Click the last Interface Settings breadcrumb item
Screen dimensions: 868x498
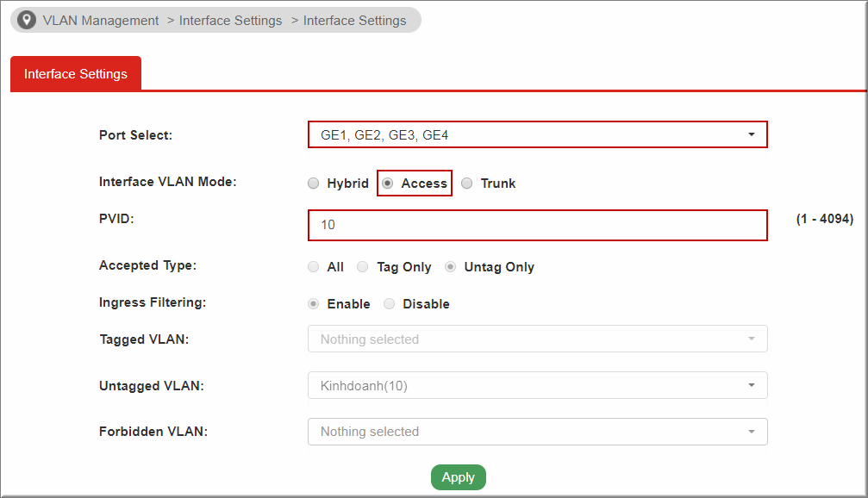coord(354,21)
